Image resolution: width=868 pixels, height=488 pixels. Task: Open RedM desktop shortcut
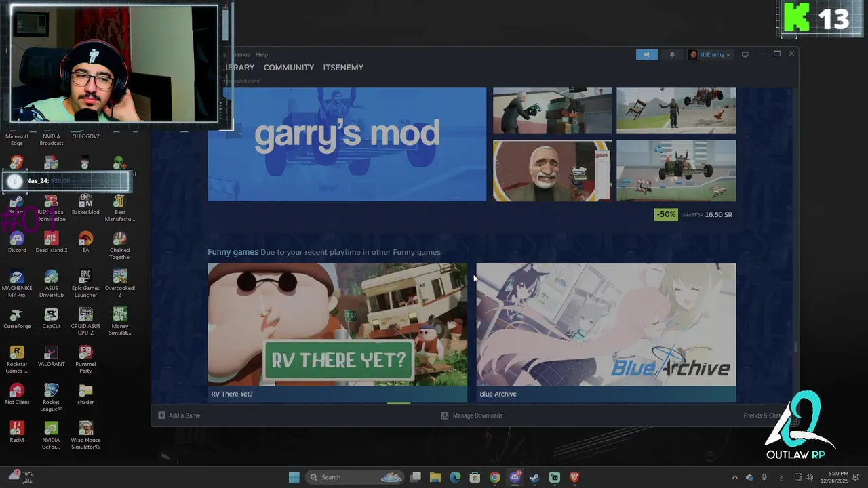[x=17, y=432]
